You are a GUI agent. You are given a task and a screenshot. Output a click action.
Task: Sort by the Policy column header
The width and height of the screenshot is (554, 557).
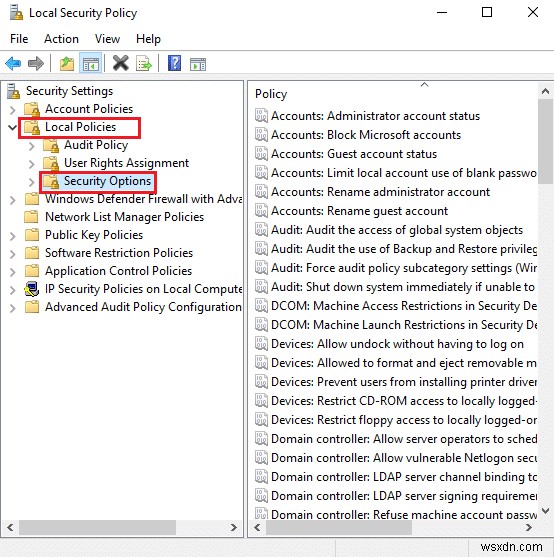click(x=271, y=94)
